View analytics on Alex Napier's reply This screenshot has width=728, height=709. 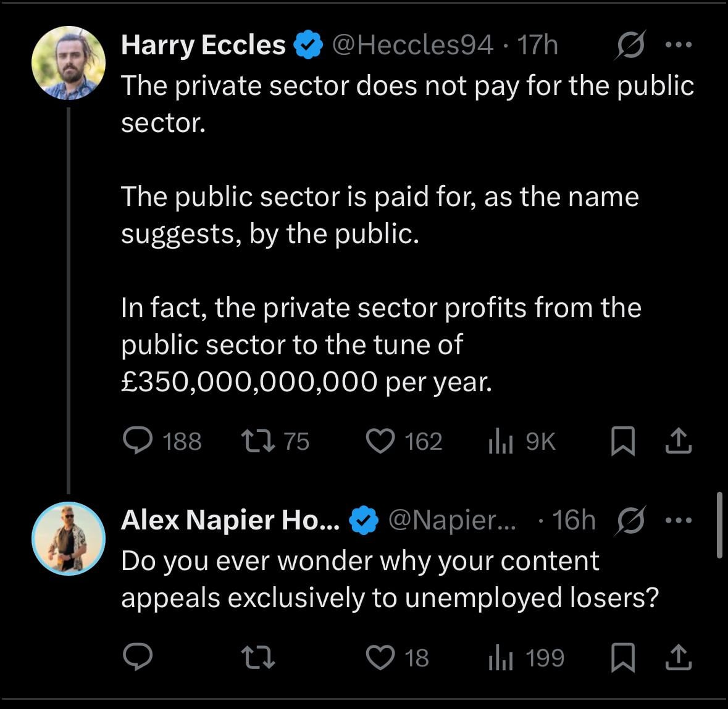(x=501, y=657)
